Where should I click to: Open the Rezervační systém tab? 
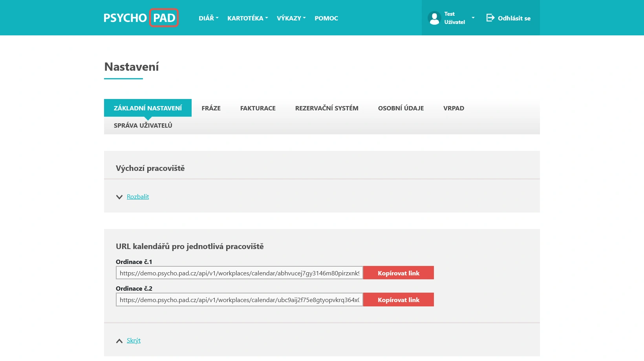(327, 108)
